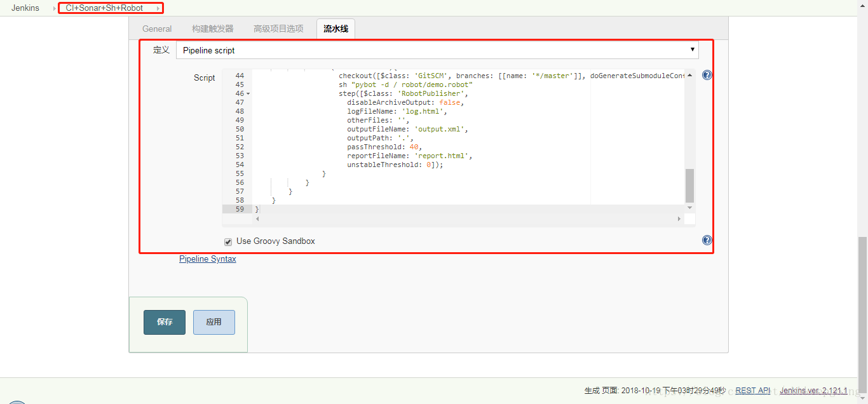This screenshot has width=868, height=404.
Task: Click the outputFileName: 'output.xml' line
Action: click(407, 129)
